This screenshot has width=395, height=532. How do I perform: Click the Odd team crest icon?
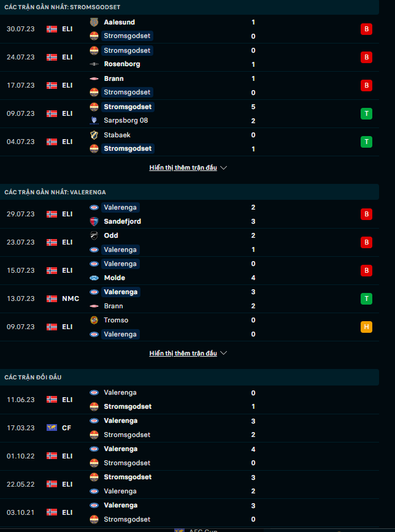[94, 235]
